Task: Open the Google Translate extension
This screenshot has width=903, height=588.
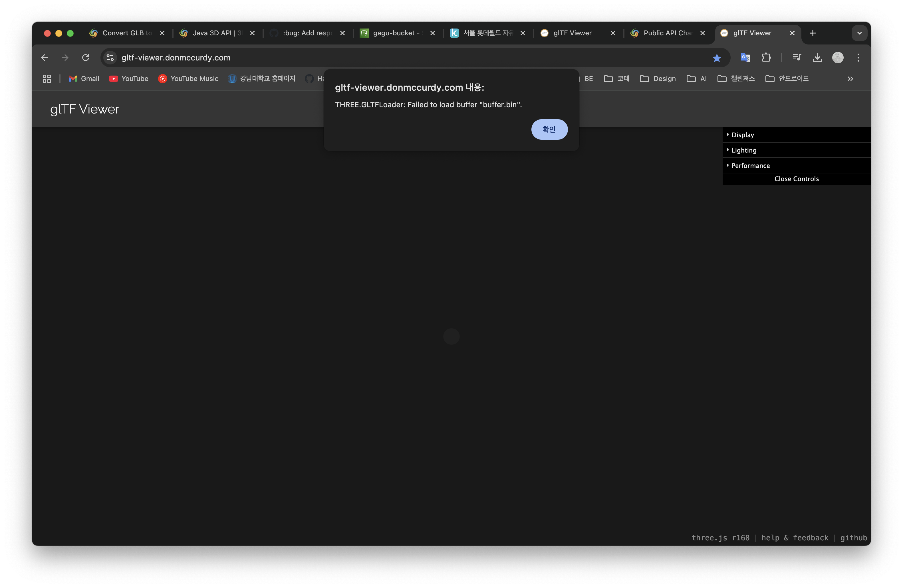Action: 745,58
